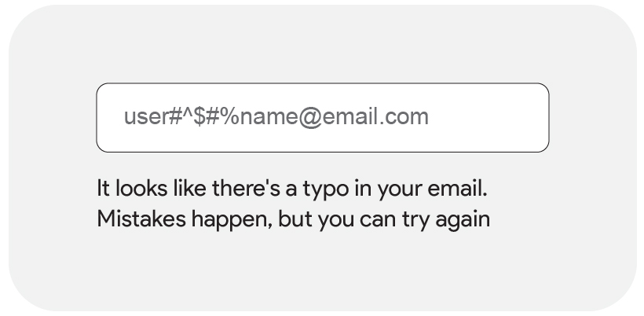The width and height of the screenshot is (644, 316).
Task: Click the word "typo" in error message
Action: click(326, 190)
